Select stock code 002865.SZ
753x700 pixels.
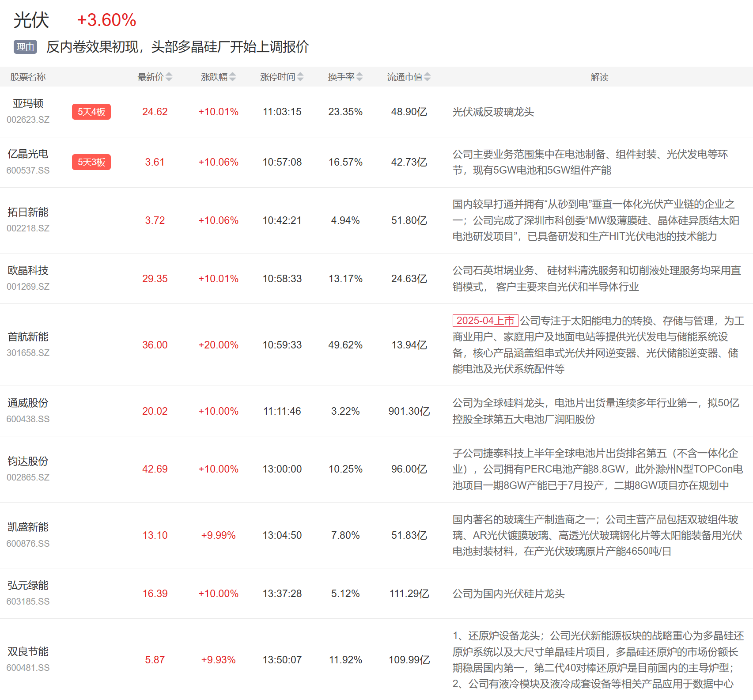pos(28,477)
